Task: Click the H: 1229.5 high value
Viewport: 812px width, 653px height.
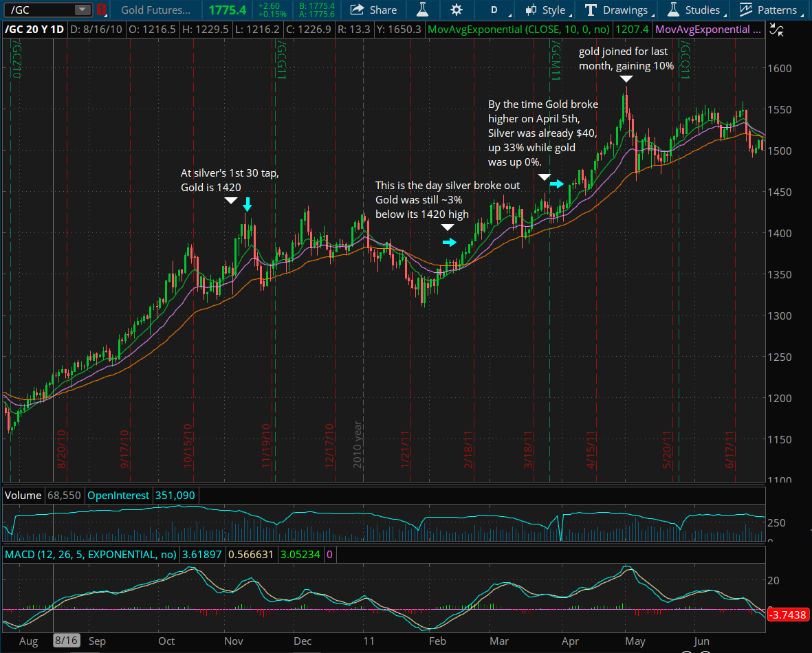Action: [x=205, y=30]
